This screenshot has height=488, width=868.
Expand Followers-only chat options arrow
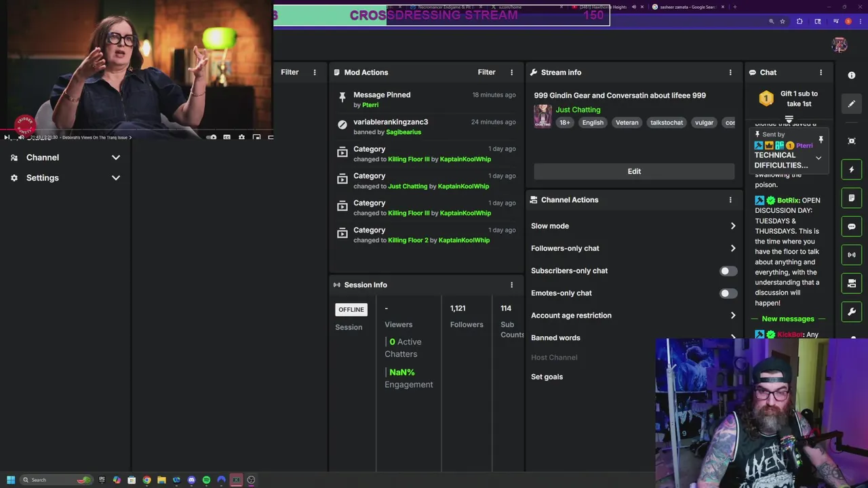(x=732, y=249)
